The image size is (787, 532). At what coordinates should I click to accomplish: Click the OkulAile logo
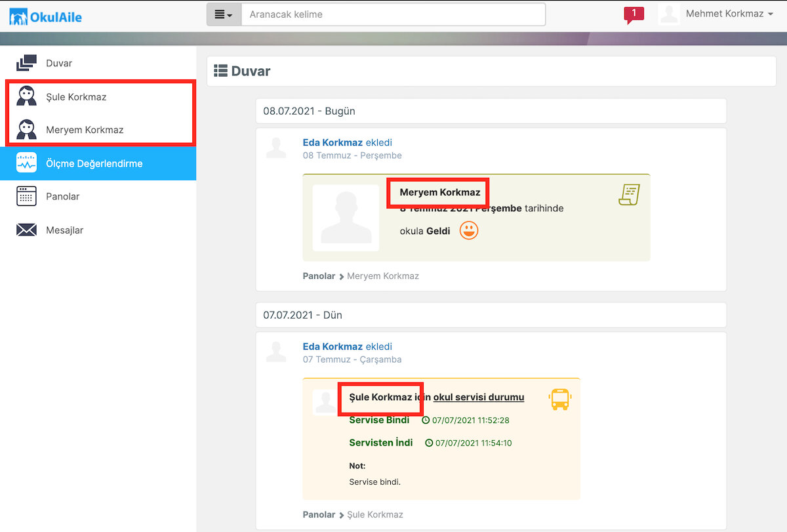(45, 16)
